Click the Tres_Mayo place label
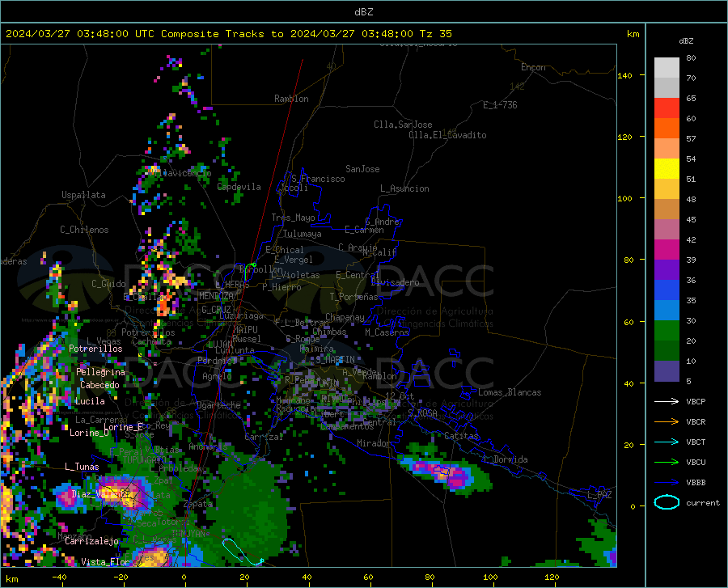Image resolution: width=728 pixels, height=588 pixels. point(293,218)
